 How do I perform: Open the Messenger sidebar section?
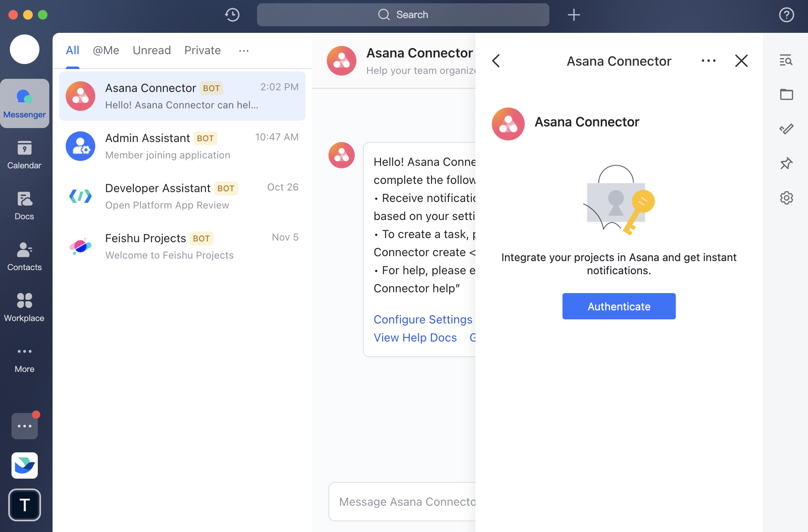point(25,103)
